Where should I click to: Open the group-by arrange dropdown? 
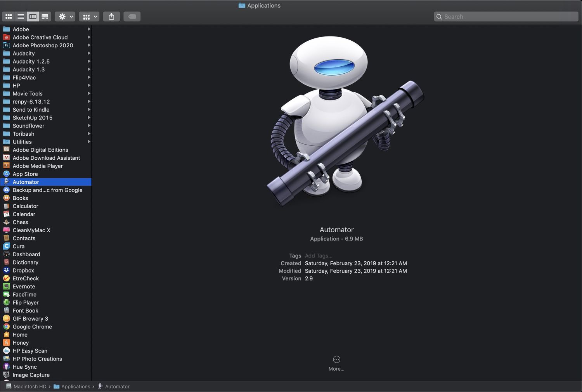(89, 17)
